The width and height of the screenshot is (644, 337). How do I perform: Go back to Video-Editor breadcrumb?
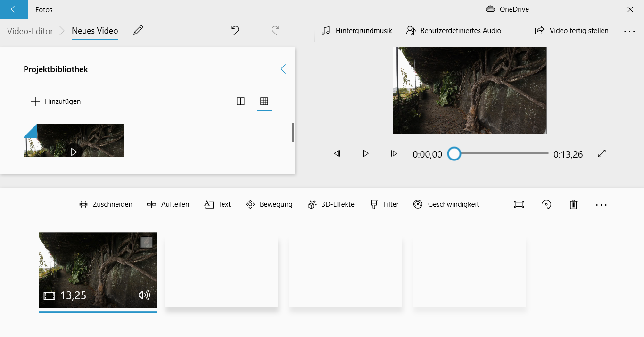(30, 31)
